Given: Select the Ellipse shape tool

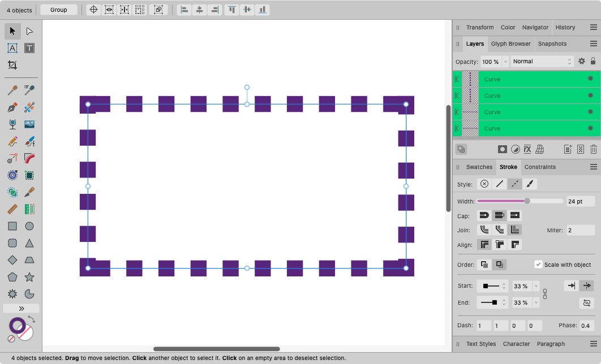Looking at the screenshot, I should point(29,226).
